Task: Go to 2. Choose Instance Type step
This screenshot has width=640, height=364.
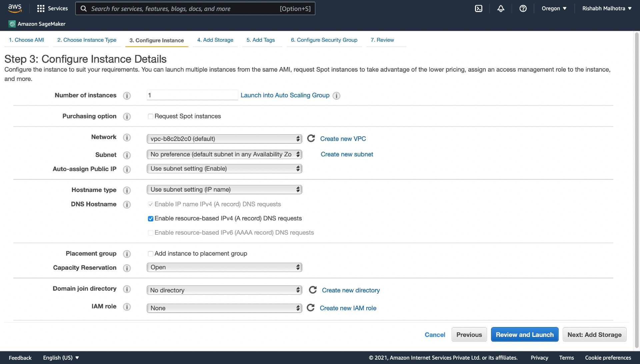Action: coord(87,40)
